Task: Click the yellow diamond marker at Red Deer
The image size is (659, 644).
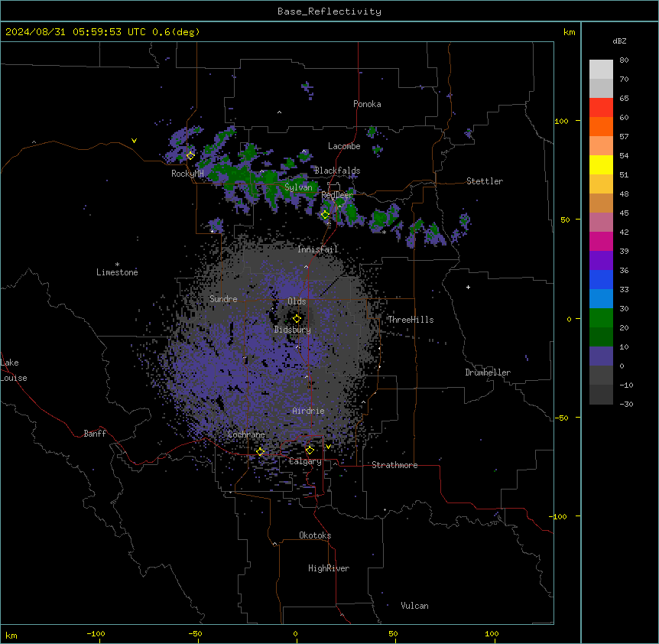Action: (325, 215)
